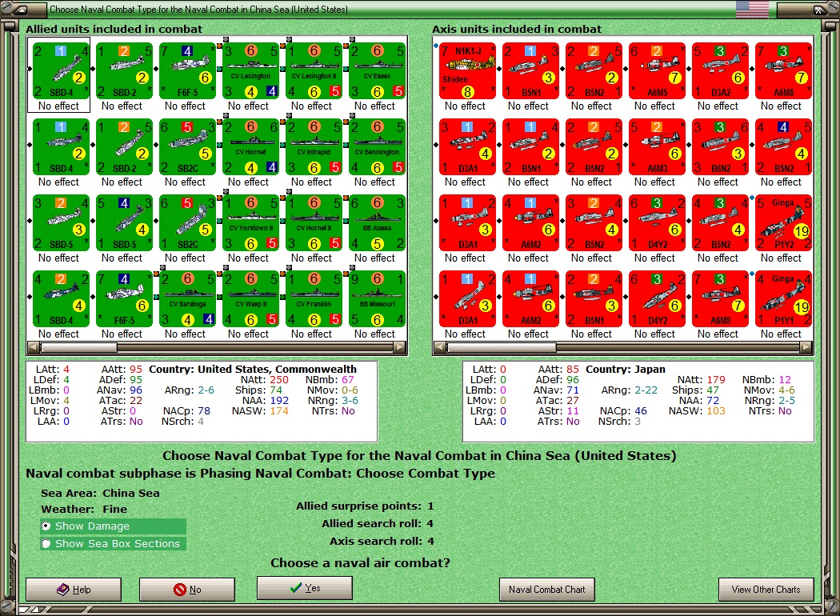Image resolution: width=840 pixels, height=616 pixels.
Task: Click the P1Y2 Ginga bomber counter
Action: [x=784, y=223]
